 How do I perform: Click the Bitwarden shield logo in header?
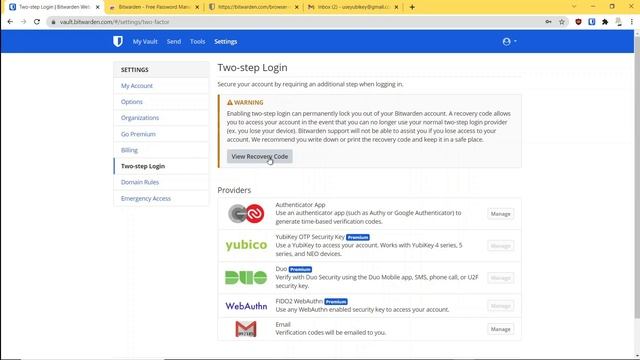(118, 41)
